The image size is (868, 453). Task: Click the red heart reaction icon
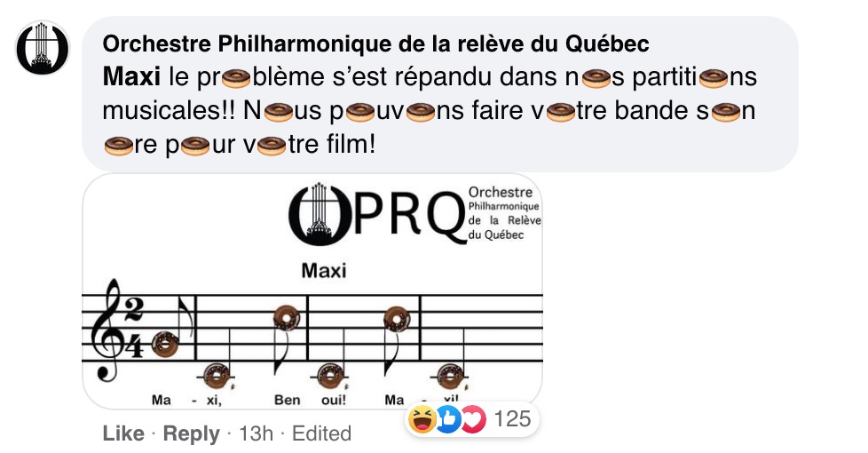(x=472, y=419)
